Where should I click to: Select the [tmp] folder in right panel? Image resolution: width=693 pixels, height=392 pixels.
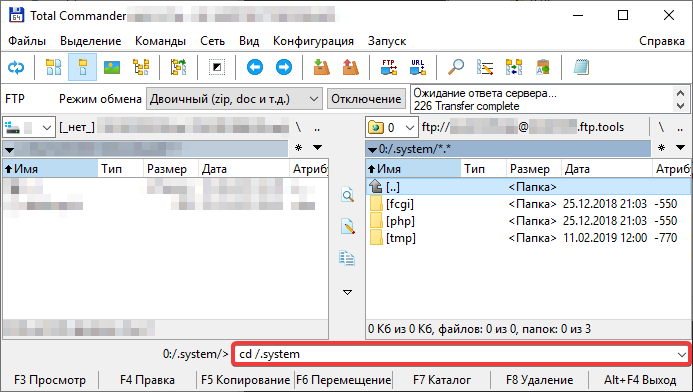click(400, 238)
